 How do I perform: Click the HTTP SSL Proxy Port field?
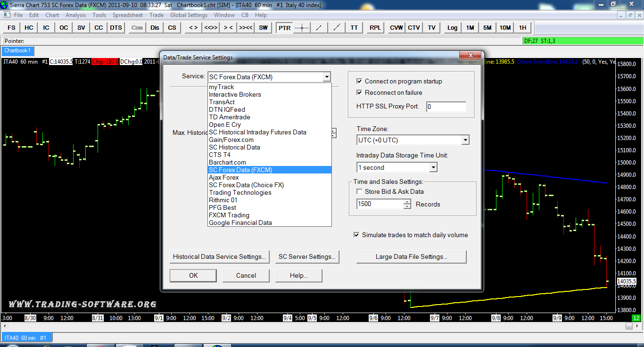(x=446, y=107)
